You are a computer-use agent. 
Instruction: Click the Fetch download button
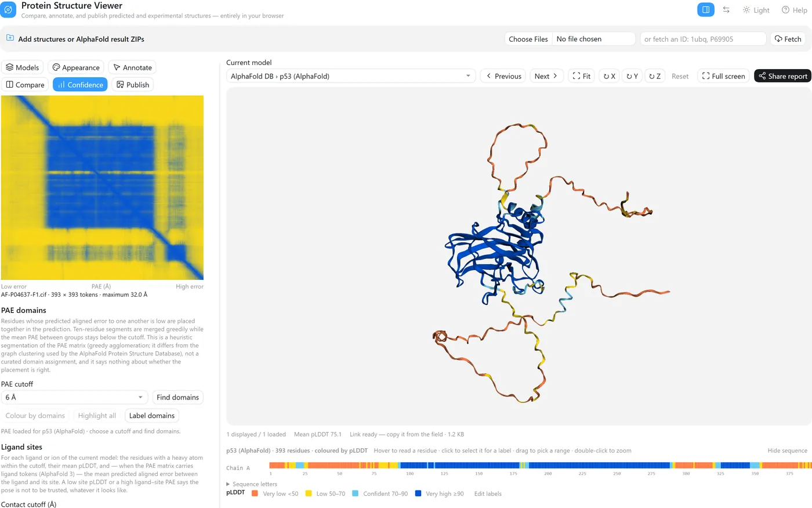click(x=788, y=39)
